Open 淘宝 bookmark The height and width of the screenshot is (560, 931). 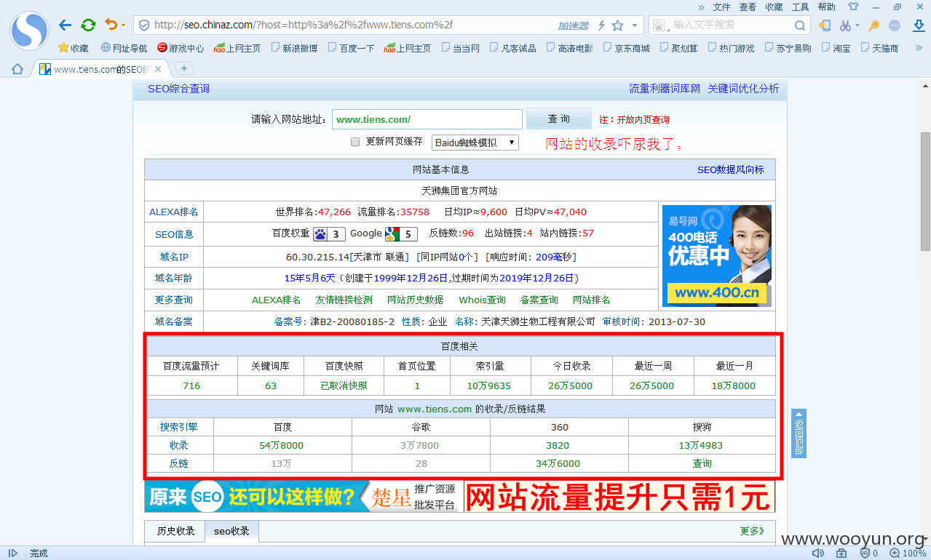click(x=836, y=48)
